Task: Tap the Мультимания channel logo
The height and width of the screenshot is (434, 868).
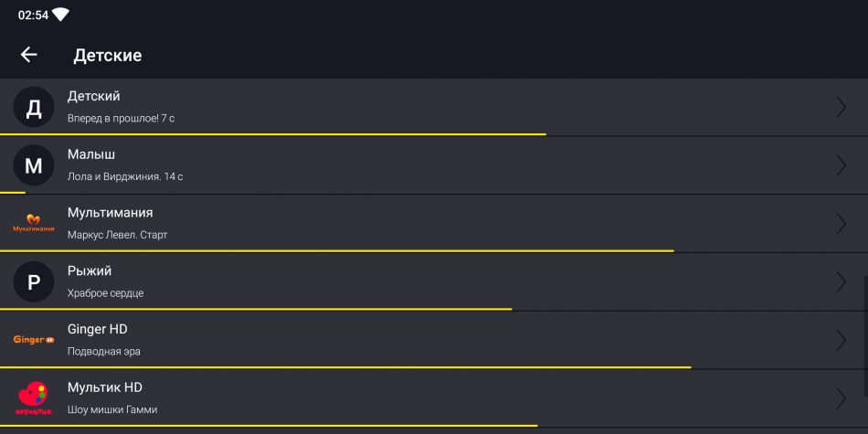Action: pyautogui.click(x=34, y=224)
